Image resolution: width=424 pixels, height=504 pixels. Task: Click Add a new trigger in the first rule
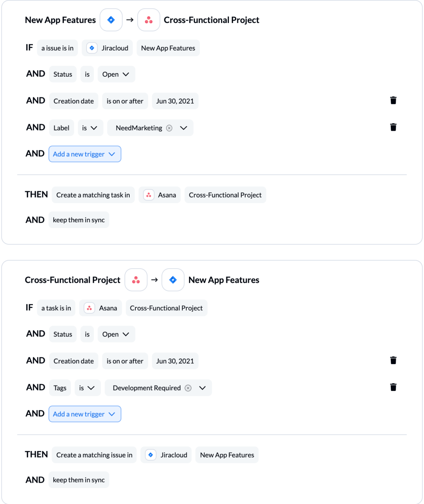[x=85, y=154]
